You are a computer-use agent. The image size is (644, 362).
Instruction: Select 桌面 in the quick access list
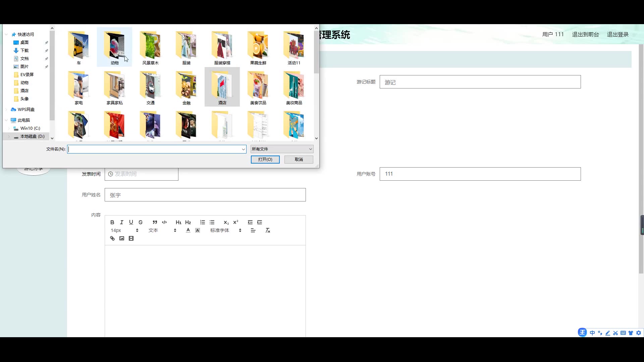(x=24, y=42)
